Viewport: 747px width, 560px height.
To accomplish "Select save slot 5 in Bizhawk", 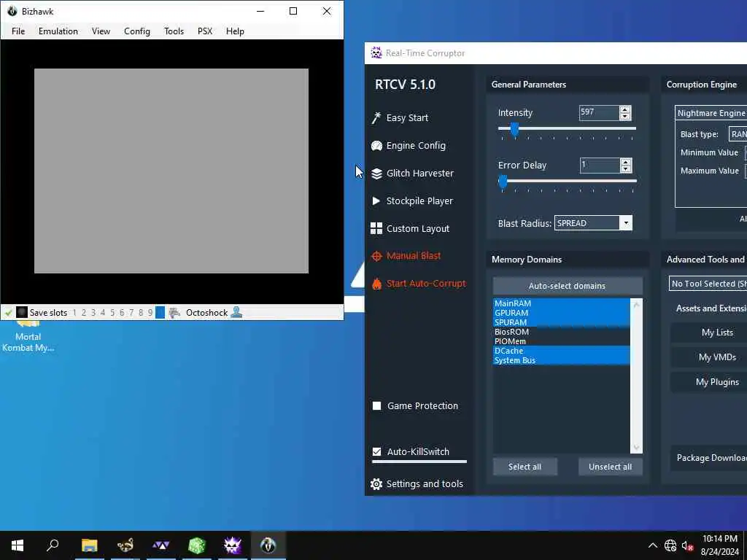I will 112,313.
